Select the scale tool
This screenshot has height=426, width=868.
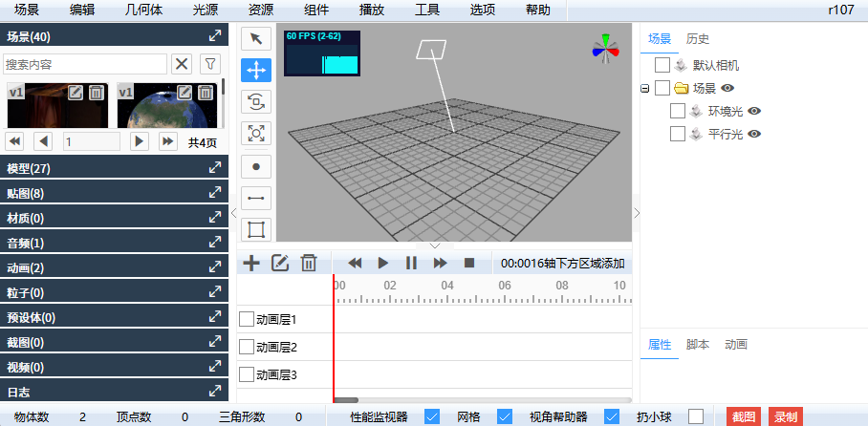click(256, 134)
